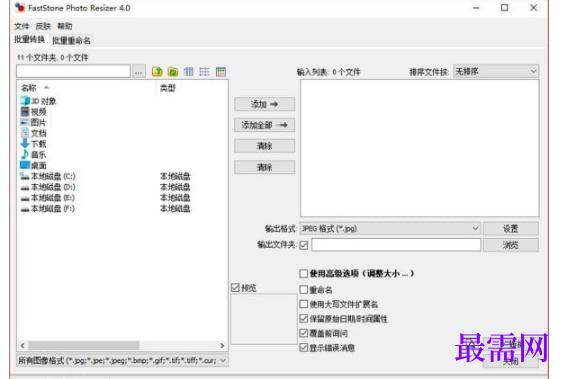
Task: Toggle the 输出文件夹 checkbox
Action: point(304,245)
